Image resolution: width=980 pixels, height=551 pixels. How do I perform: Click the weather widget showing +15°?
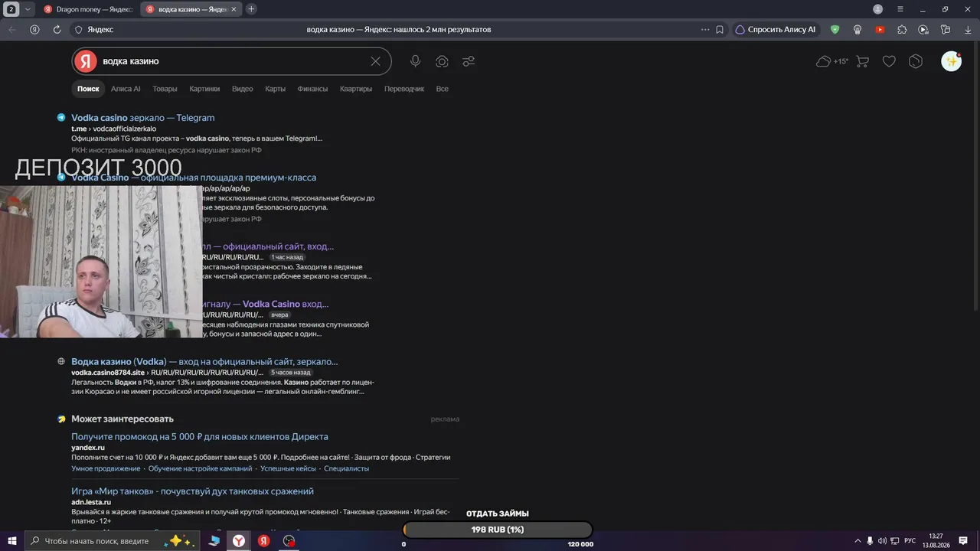click(832, 61)
